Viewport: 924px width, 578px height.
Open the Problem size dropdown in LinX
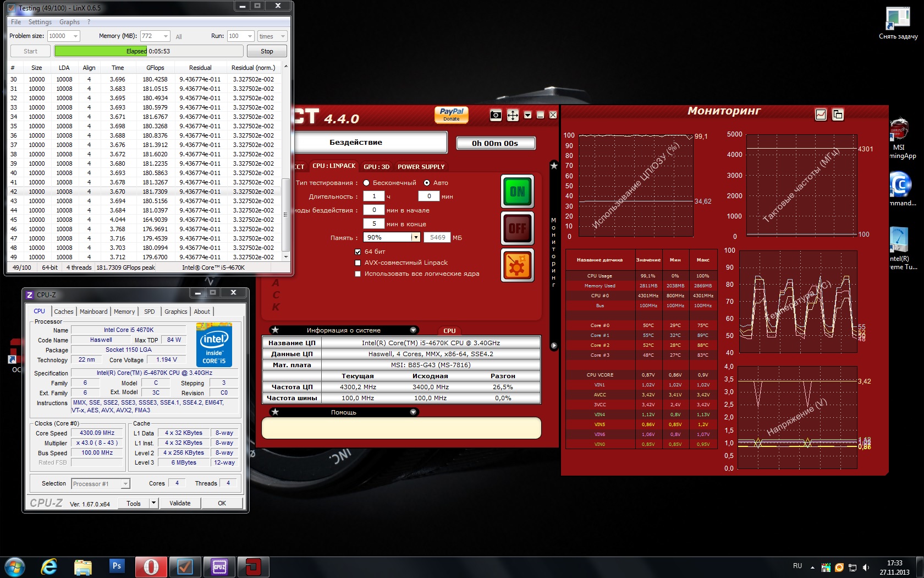click(x=75, y=36)
